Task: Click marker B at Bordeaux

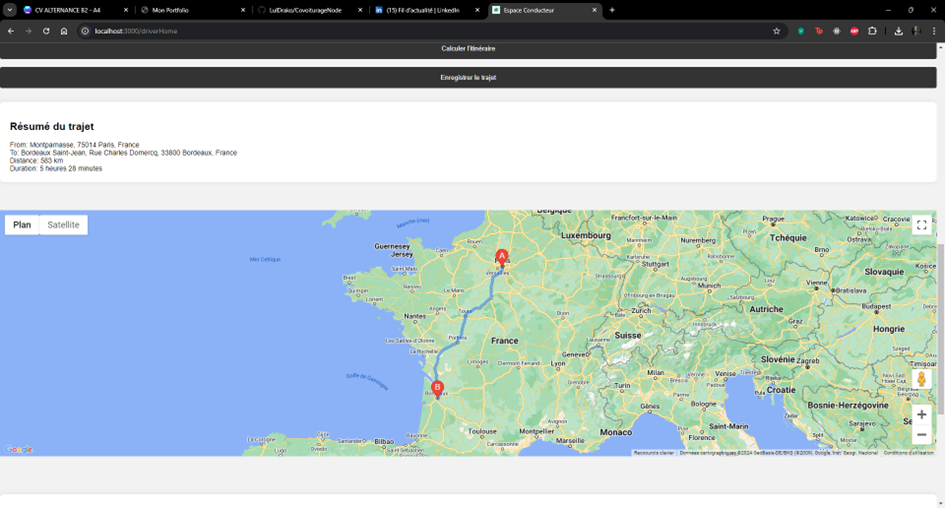Action: 438,389
